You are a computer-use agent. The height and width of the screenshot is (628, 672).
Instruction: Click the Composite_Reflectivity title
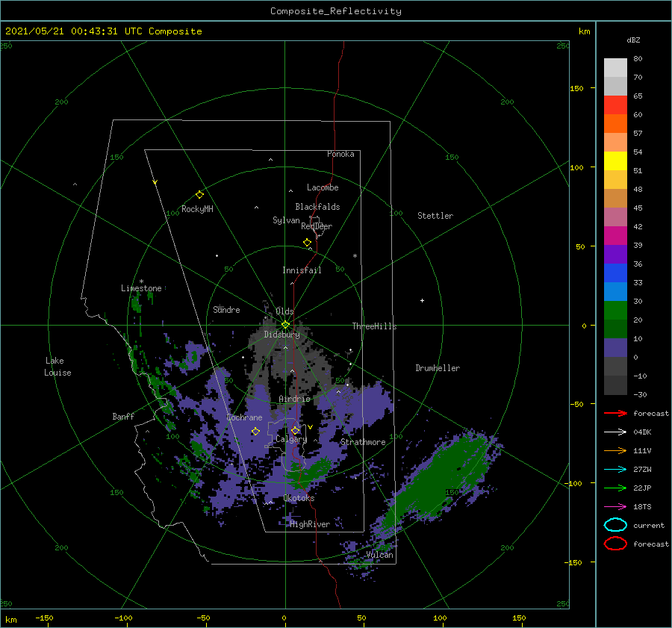coord(336,11)
